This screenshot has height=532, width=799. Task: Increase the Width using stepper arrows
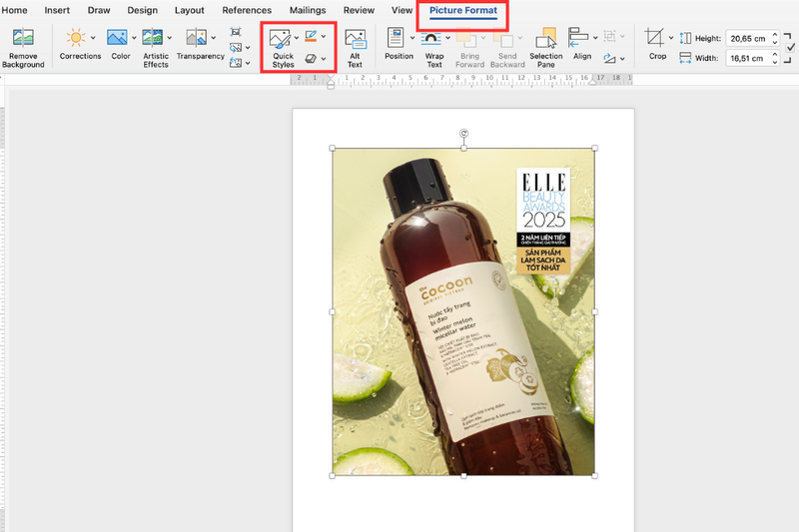(x=776, y=55)
